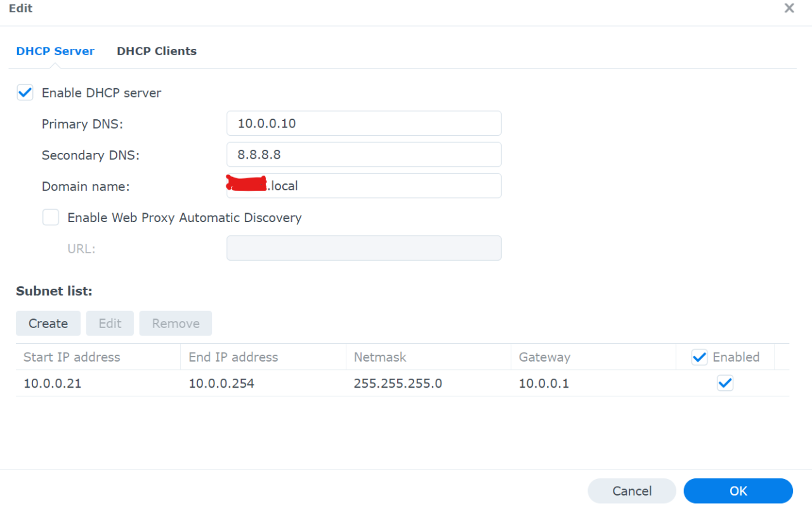Toggle the Enabled column header checkbox
This screenshot has width=812, height=512.
click(x=699, y=357)
